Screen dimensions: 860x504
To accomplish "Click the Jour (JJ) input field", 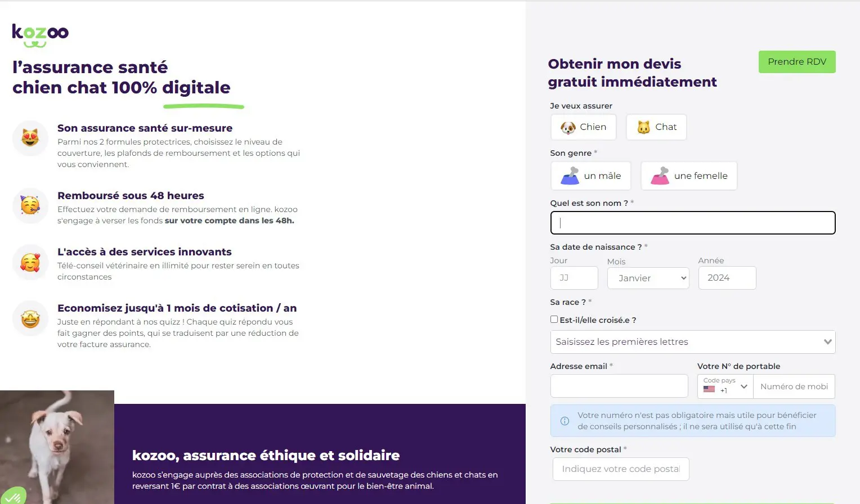I will [x=574, y=278].
